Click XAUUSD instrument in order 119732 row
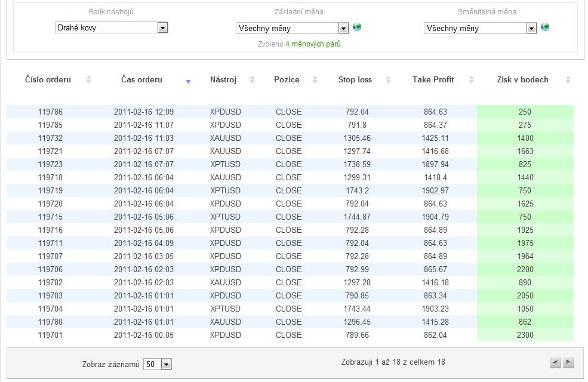The height and width of the screenshot is (382, 588). [226, 138]
